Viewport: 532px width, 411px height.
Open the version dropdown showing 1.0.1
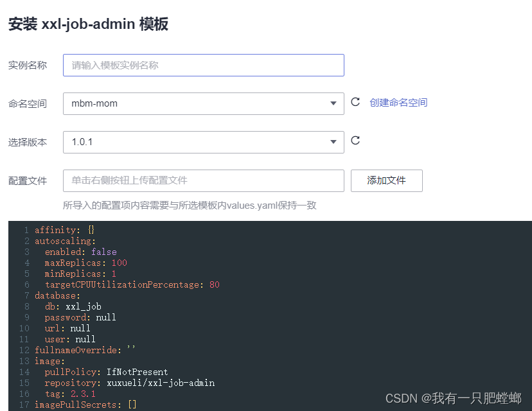point(204,142)
